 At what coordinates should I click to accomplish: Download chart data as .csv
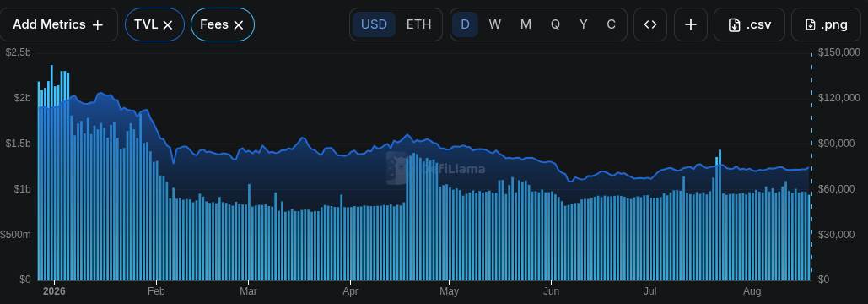click(x=750, y=24)
